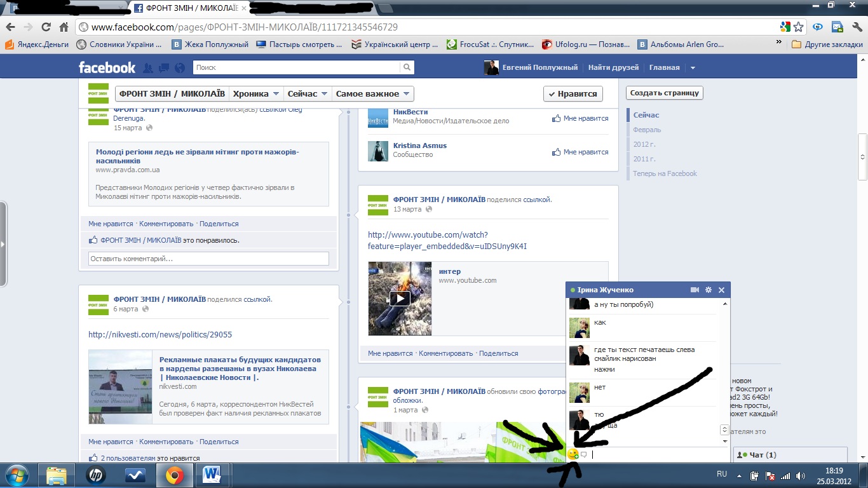The width and height of the screenshot is (868, 488).
Task: Go to Главная page
Action: tap(664, 67)
